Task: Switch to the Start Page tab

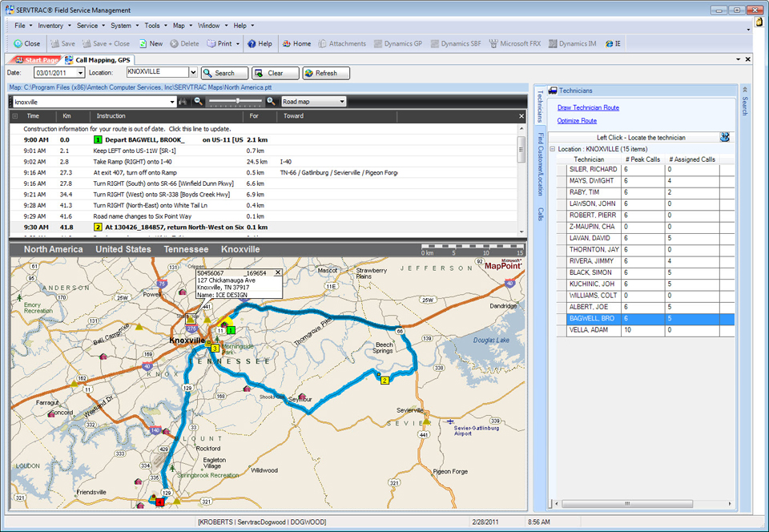Action: (x=38, y=60)
